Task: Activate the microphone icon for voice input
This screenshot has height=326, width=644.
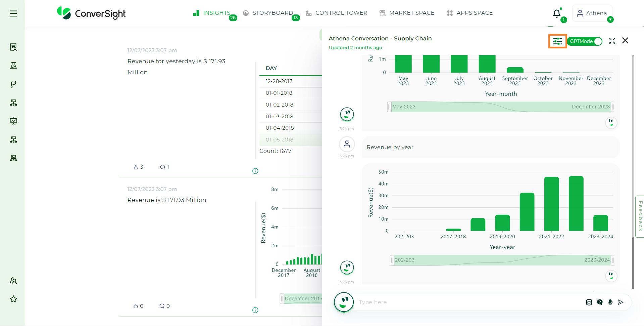Action: click(x=610, y=302)
